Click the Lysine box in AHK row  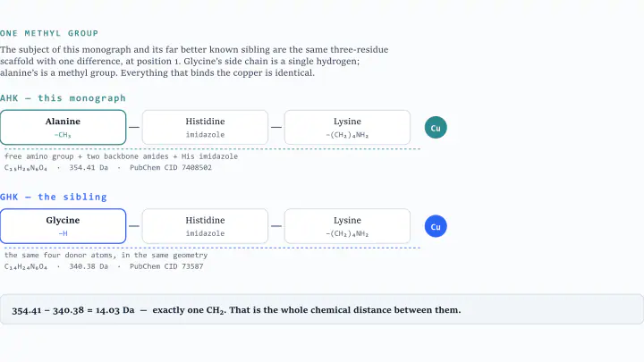[x=347, y=127]
